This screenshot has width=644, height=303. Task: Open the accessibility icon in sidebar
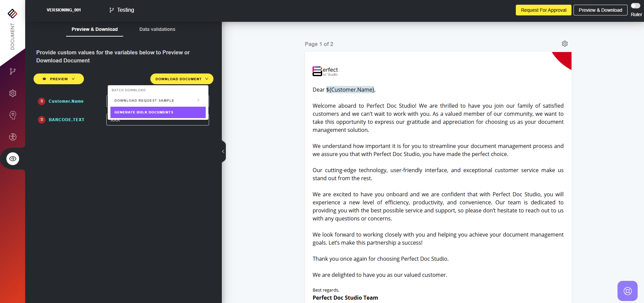13,137
